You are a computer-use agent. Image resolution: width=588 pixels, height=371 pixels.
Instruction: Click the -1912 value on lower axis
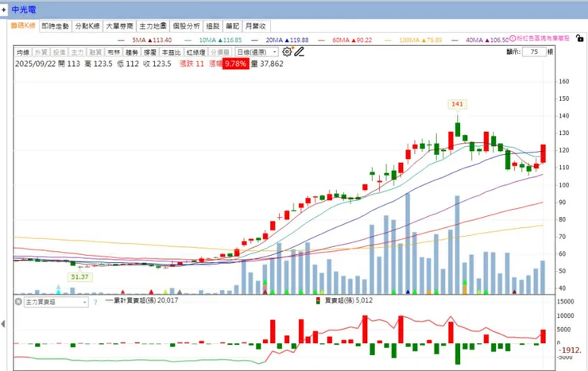click(571, 350)
